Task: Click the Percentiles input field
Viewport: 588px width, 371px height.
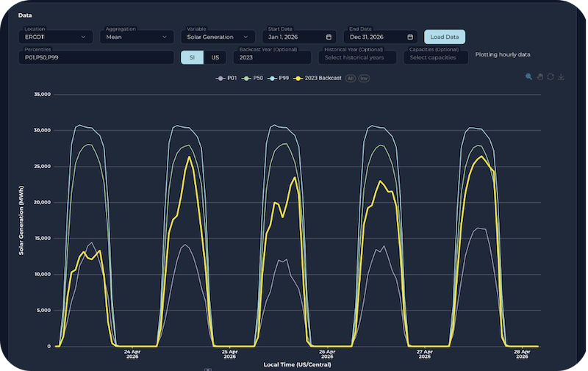Action: (x=97, y=57)
